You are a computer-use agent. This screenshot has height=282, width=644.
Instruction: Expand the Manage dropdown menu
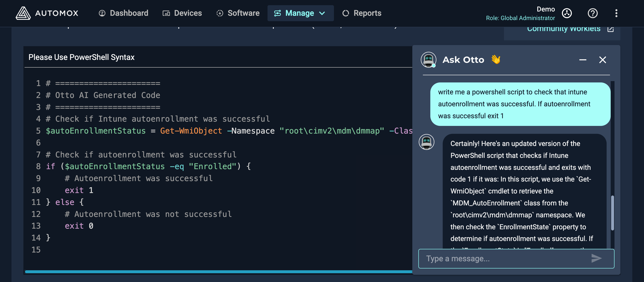[300, 13]
